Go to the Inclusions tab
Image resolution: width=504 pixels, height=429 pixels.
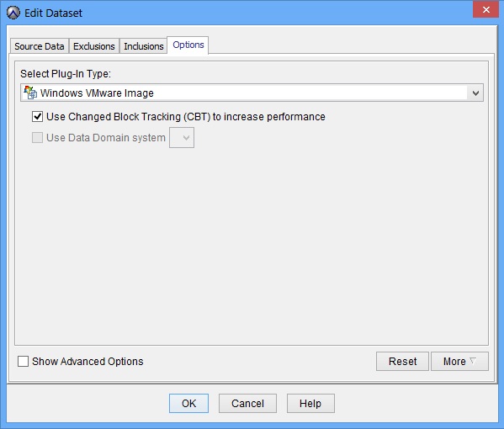click(143, 46)
